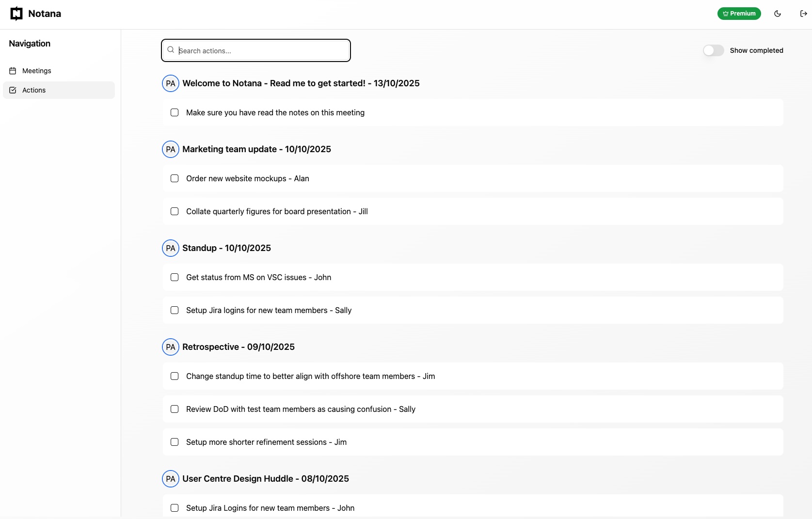This screenshot has height=519, width=812.
Task: Open 'Standup - 10/10/2025' meeting link
Action: point(227,248)
